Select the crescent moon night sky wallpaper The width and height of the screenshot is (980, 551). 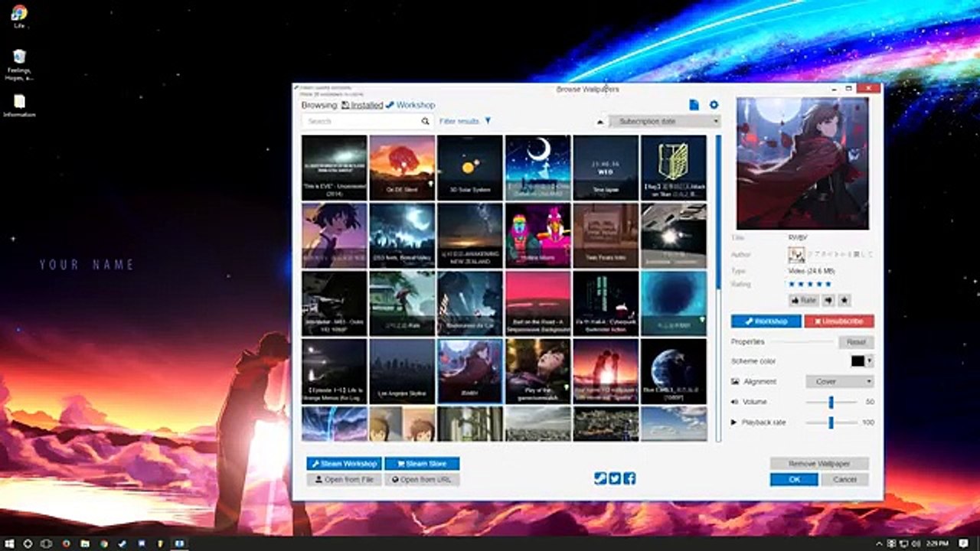pos(537,168)
